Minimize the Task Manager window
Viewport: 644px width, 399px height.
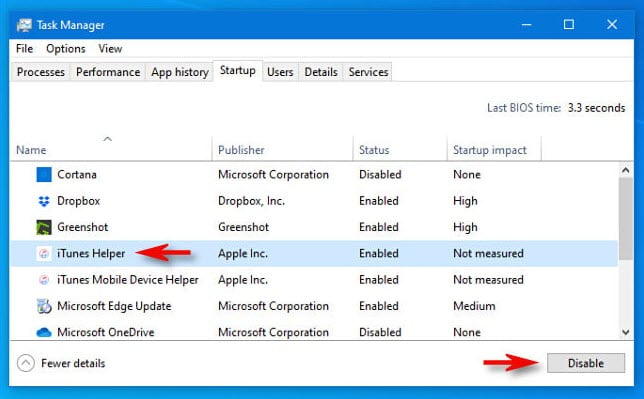526,25
